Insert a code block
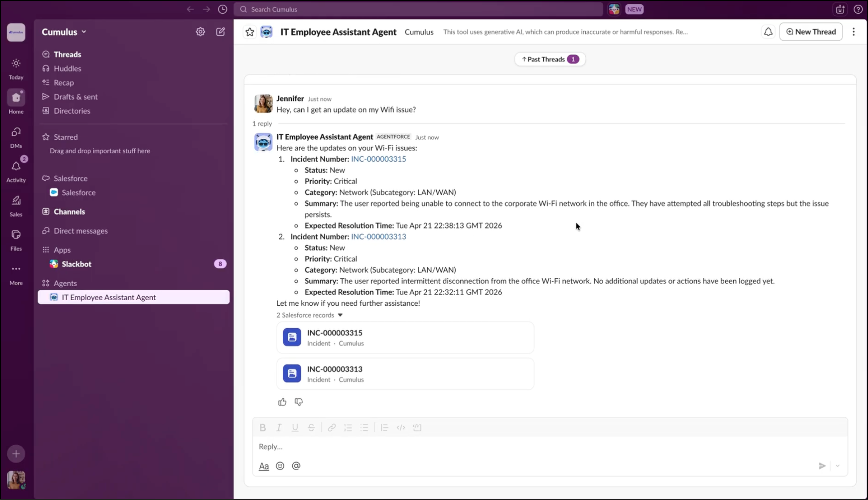Screen dimensions: 868x500 (417, 427)
